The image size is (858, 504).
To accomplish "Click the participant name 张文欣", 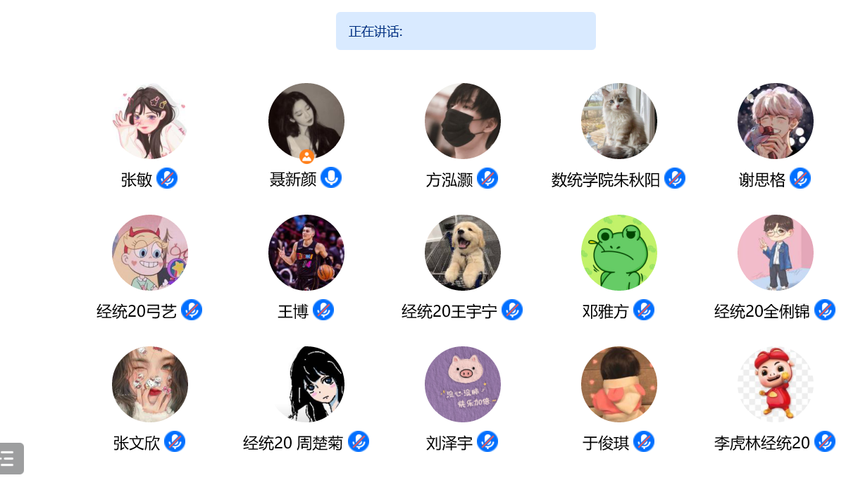I will click(x=137, y=443).
